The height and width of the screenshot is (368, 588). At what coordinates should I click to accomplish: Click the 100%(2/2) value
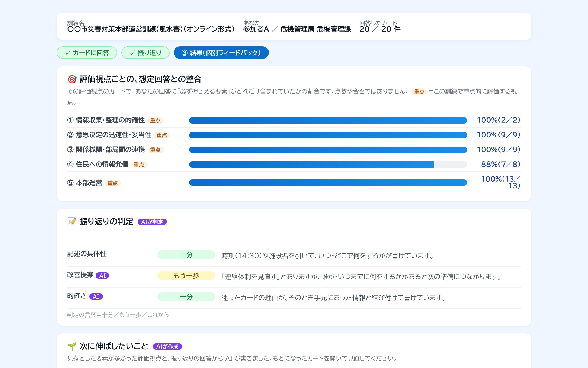[x=499, y=120]
